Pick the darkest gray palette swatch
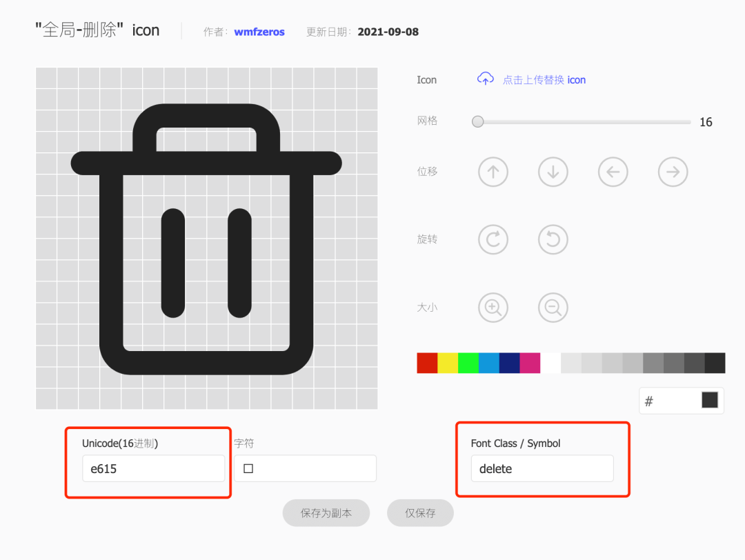The height and width of the screenshot is (560, 745). point(715,363)
